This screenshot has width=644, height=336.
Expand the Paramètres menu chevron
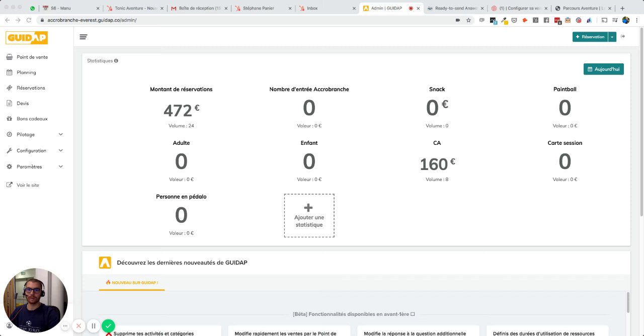[61, 166]
